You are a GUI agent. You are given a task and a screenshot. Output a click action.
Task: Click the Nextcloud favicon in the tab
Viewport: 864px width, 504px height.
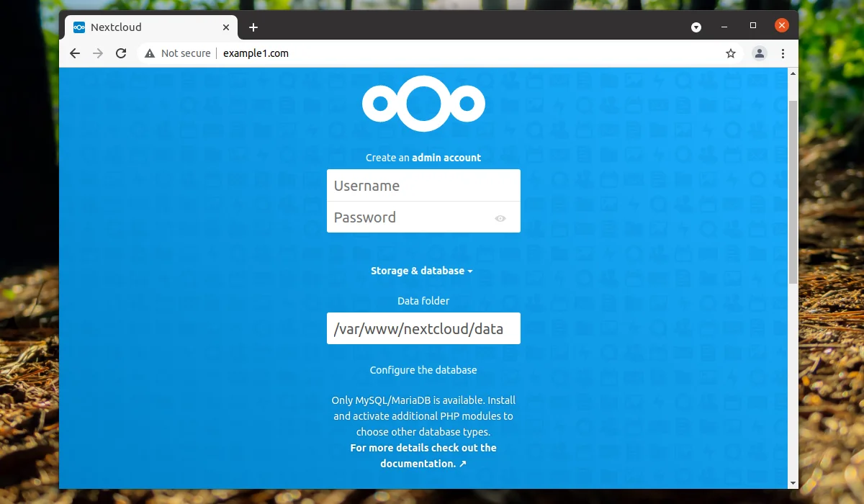pos(79,27)
